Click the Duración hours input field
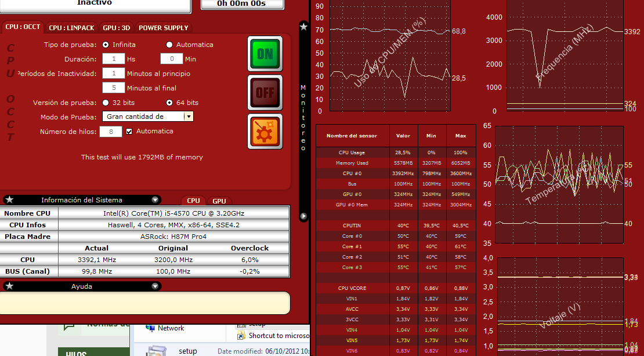The width and height of the screenshot is (644, 356). pyautogui.click(x=114, y=59)
